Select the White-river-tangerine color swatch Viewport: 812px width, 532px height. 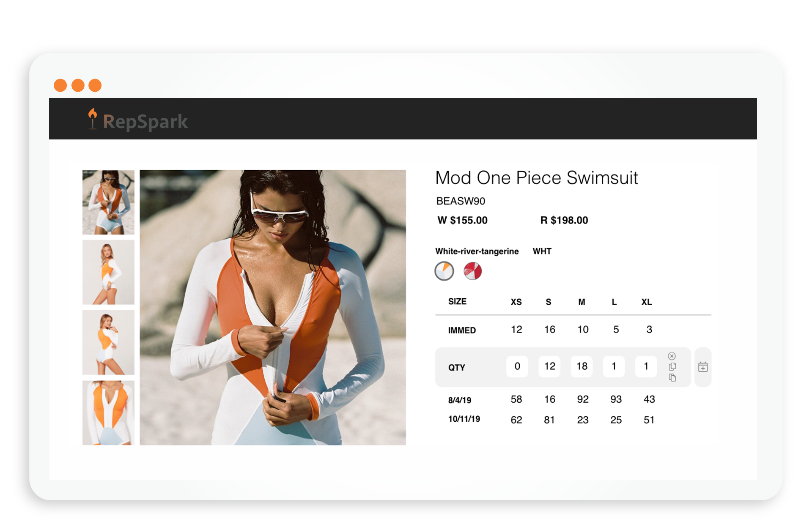(444, 270)
